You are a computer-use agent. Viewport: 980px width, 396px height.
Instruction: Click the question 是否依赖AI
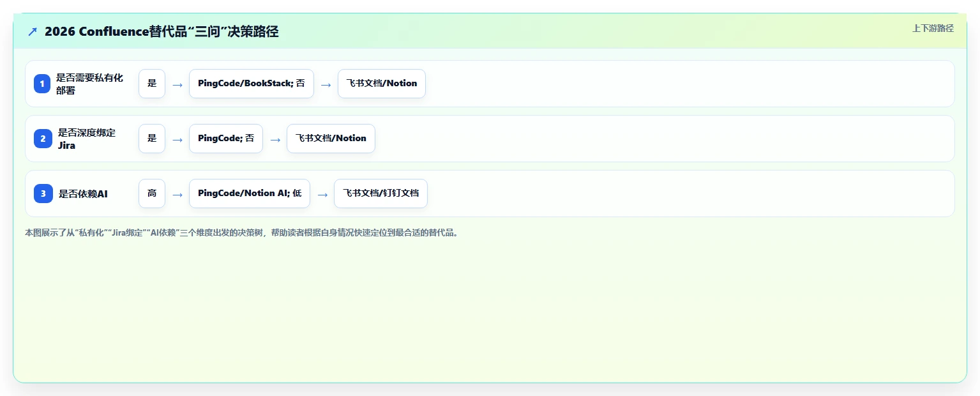pyautogui.click(x=83, y=194)
